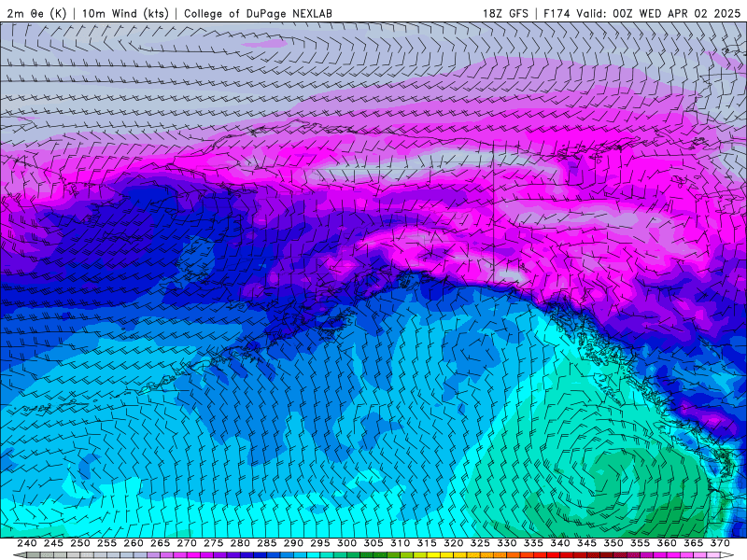Pick the cyan swatch below the 295 label

pos(314,555)
